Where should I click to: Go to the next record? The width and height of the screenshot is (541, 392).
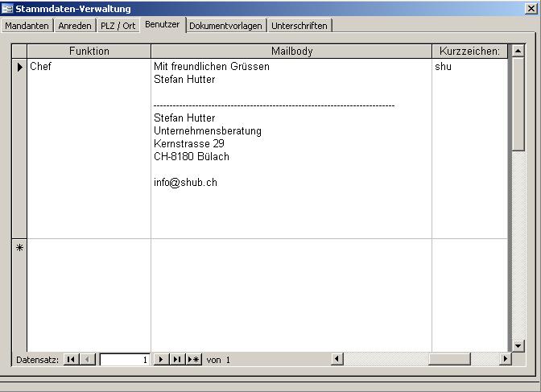(x=160, y=360)
